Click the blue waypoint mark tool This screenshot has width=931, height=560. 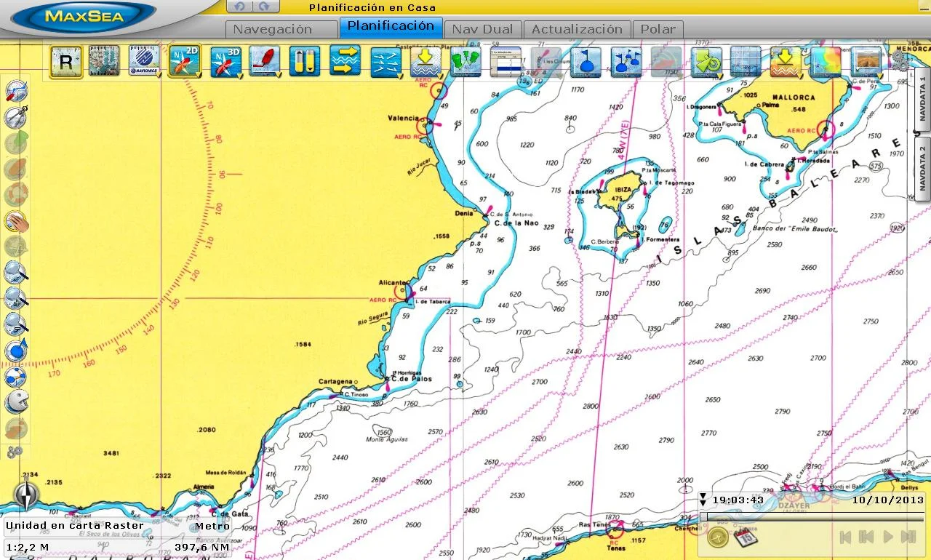point(15,351)
